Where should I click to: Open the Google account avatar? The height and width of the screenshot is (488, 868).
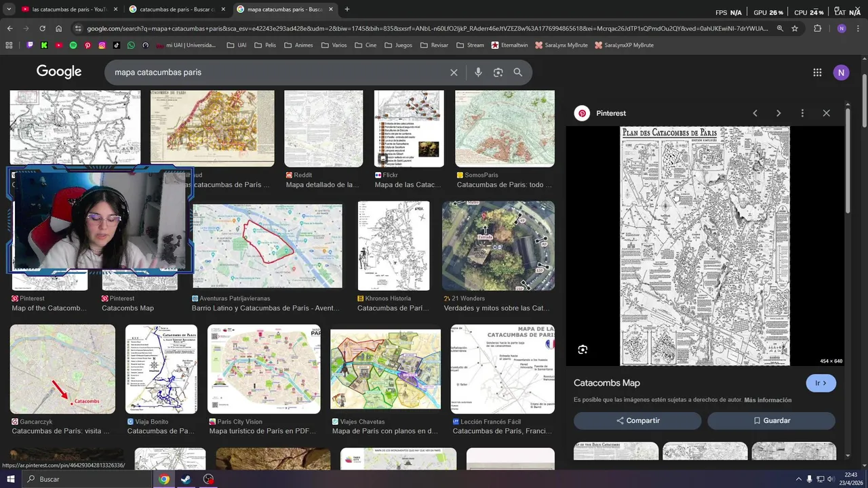pos(842,73)
